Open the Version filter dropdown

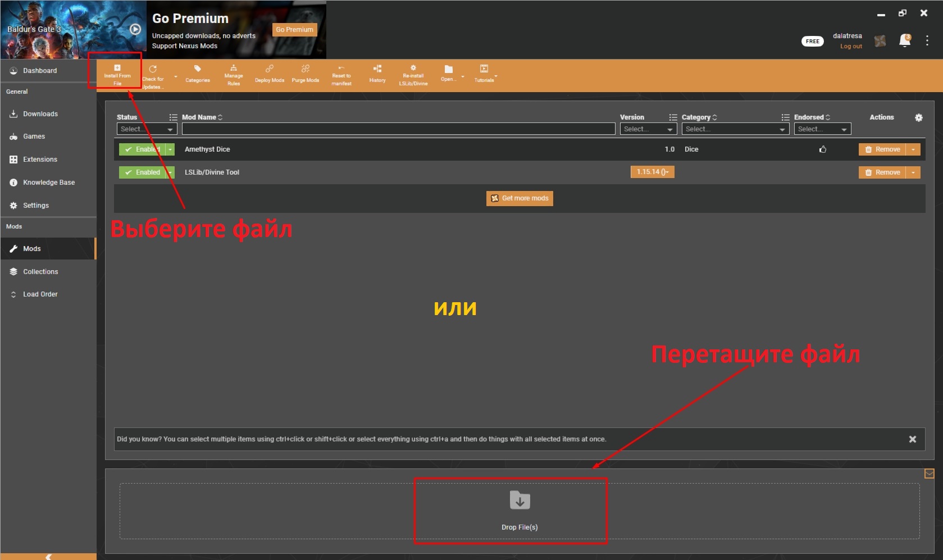pyautogui.click(x=649, y=129)
